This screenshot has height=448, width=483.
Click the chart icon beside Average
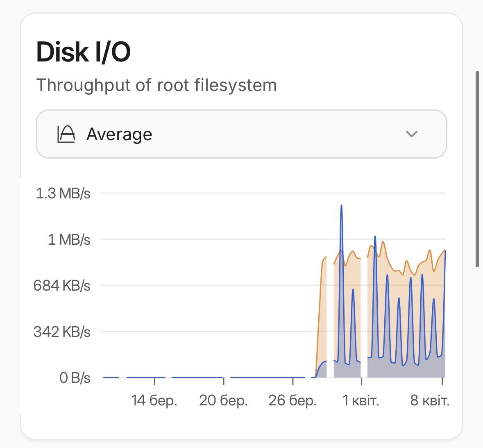(x=66, y=134)
